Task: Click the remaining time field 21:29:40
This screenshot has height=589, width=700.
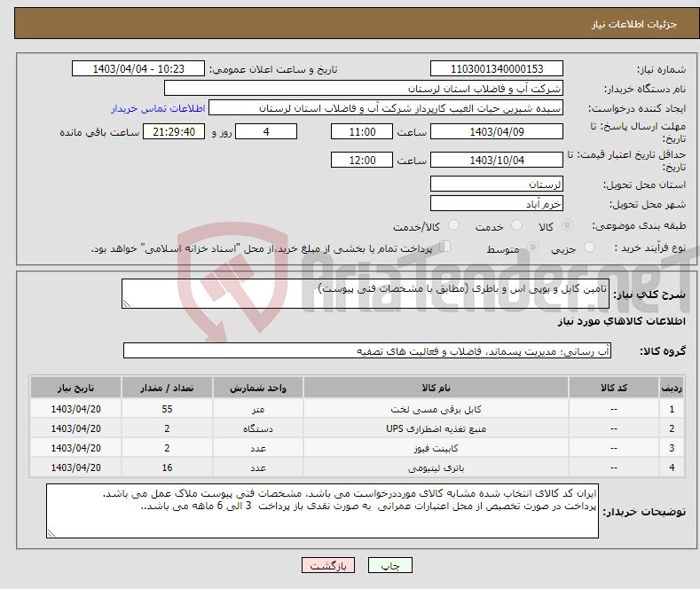Action: 174,131
